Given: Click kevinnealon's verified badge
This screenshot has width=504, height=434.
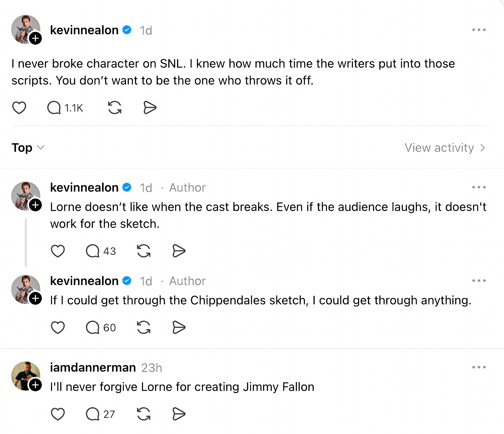Looking at the screenshot, I should (127, 30).
